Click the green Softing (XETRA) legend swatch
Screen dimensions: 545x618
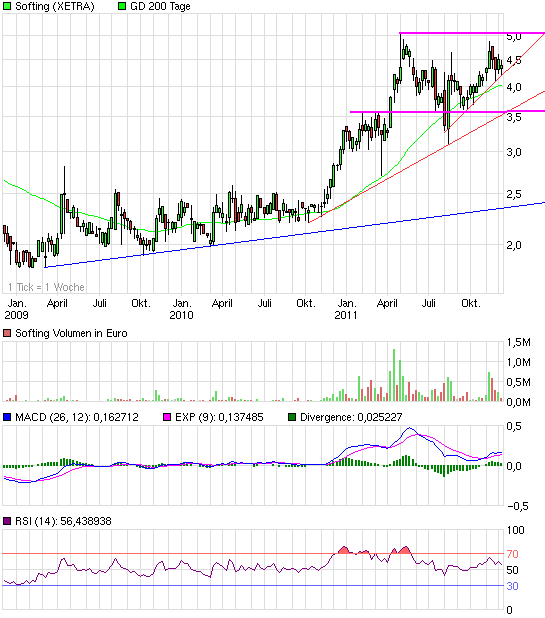point(7,6)
